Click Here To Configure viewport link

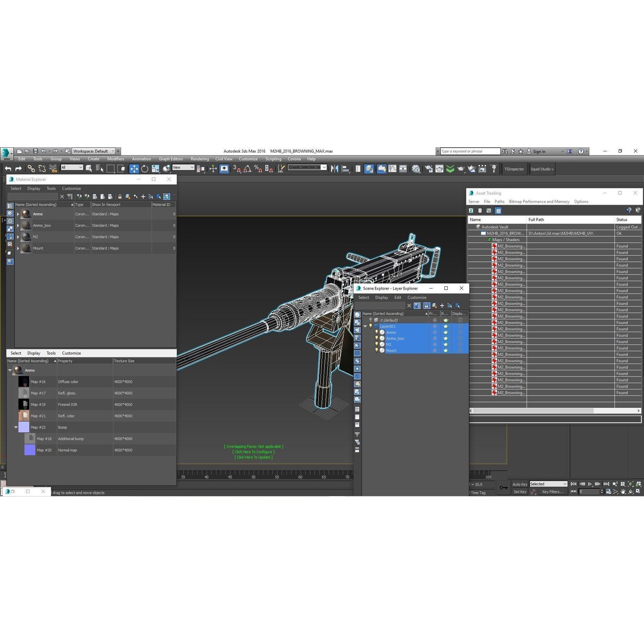tap(253, 452)
